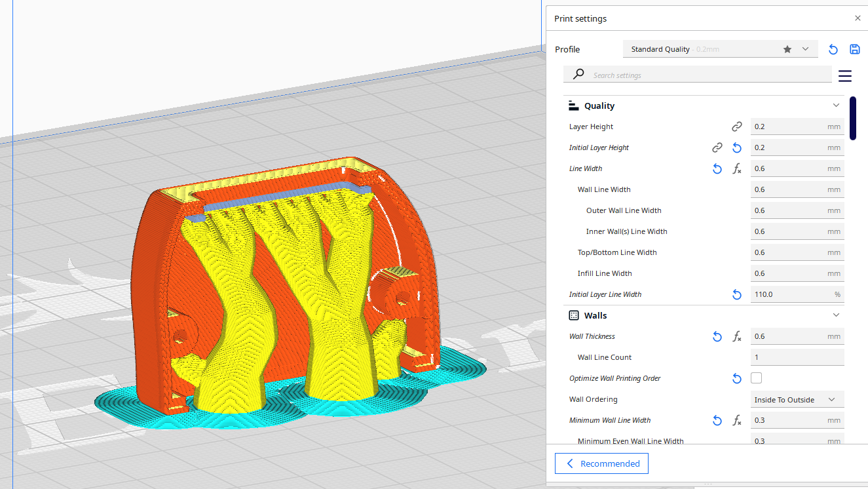Discard profile changes with reset icon
Screen dimensions: 868x489
(833, 49)
